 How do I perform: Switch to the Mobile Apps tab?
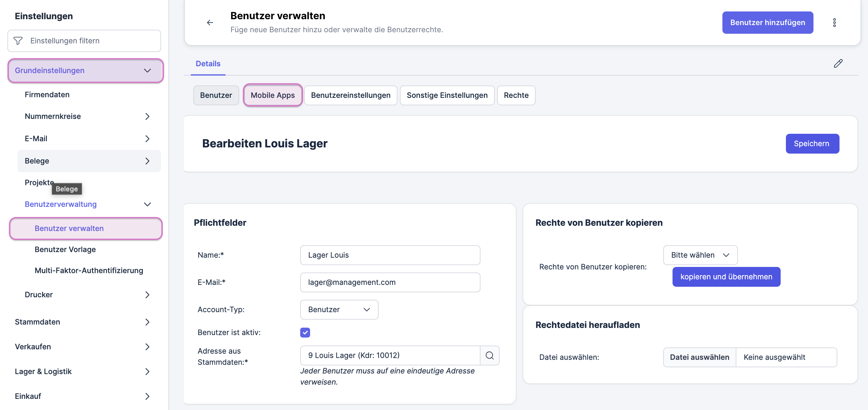click(272, 95)
